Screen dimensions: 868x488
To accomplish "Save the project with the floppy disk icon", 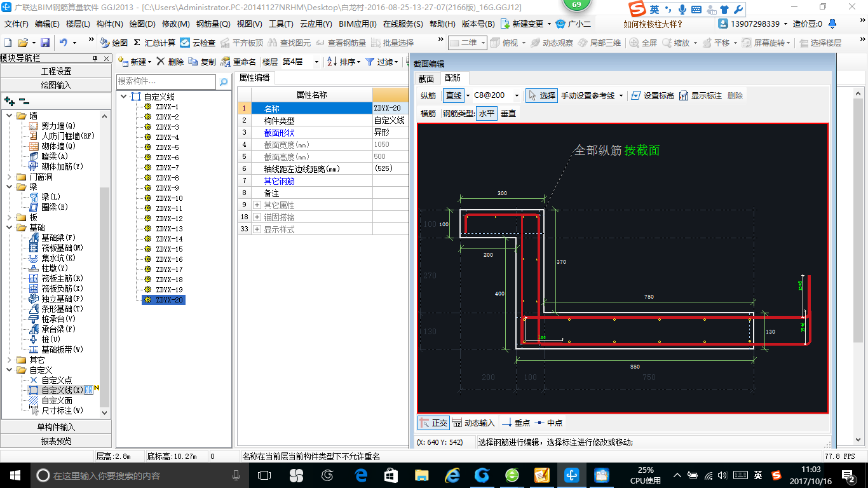I will point(45,43).
